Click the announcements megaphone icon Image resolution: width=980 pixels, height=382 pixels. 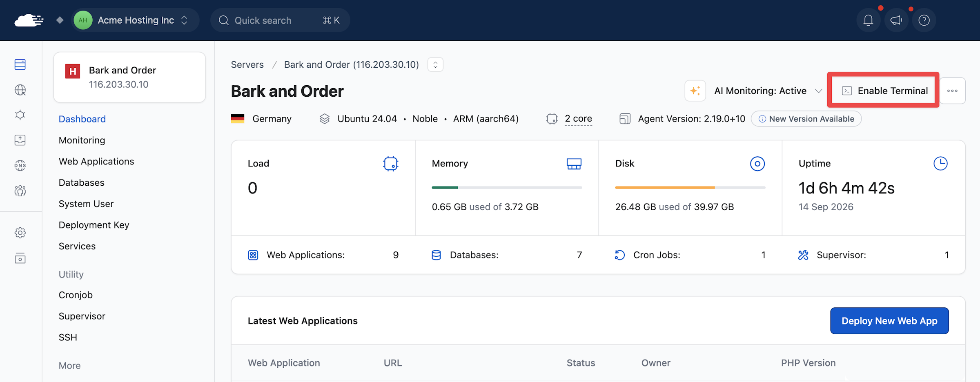[896, 20]
